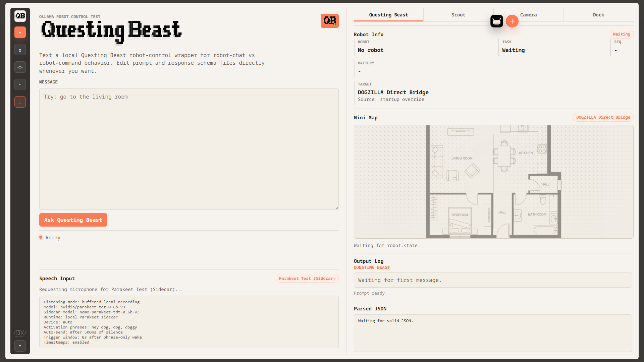Select the circle 'o' sidebar icon
The height and width of the screenshot is (362, 644).
click(20, 50)
